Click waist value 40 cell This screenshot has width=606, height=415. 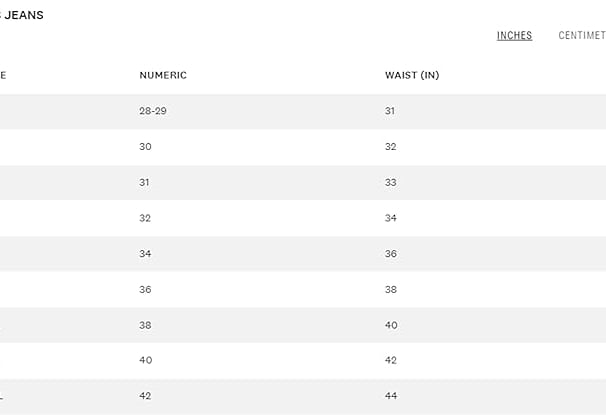(391, 325)
